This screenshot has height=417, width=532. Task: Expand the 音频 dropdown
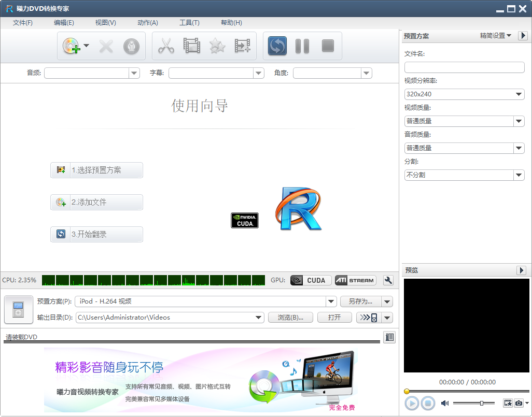point(134,73)
